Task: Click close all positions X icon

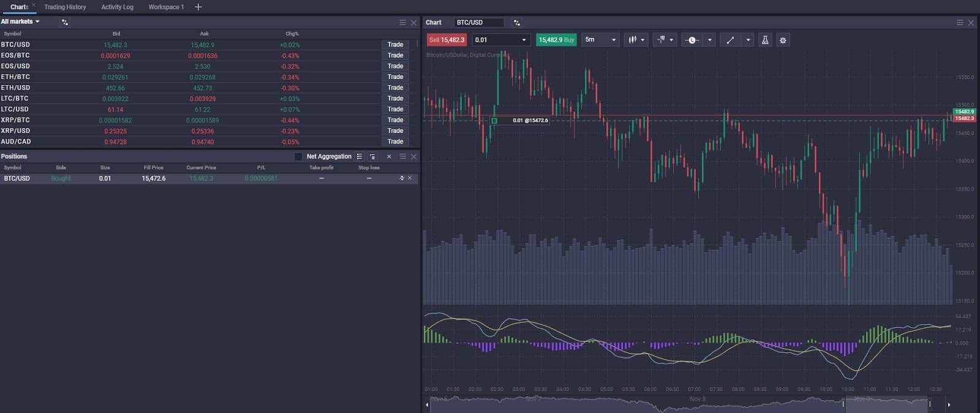Action: tap(389, 156)
